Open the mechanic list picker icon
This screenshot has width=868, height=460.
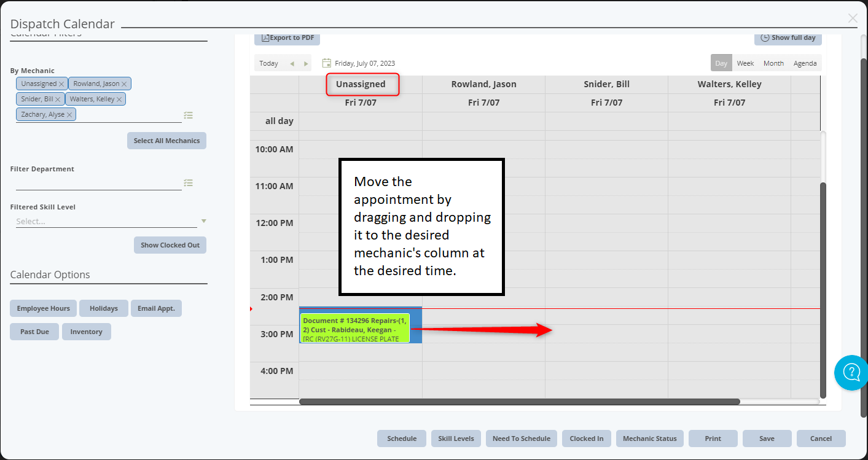[188, 115]
